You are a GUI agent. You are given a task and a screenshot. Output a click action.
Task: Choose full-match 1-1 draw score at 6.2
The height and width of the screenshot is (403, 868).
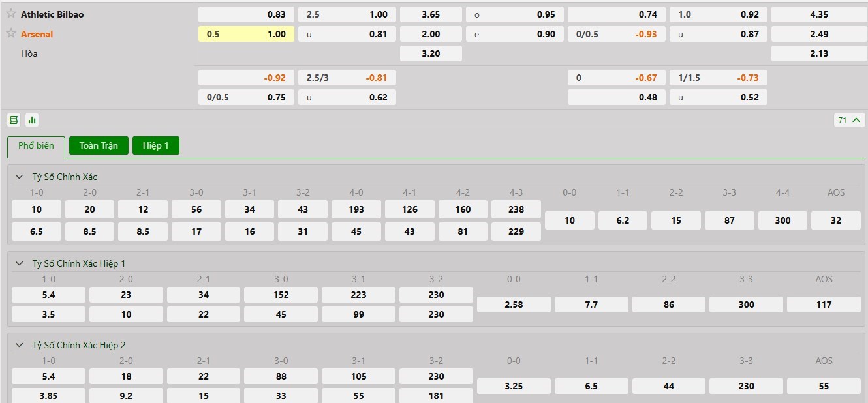[x=623, y=220]
